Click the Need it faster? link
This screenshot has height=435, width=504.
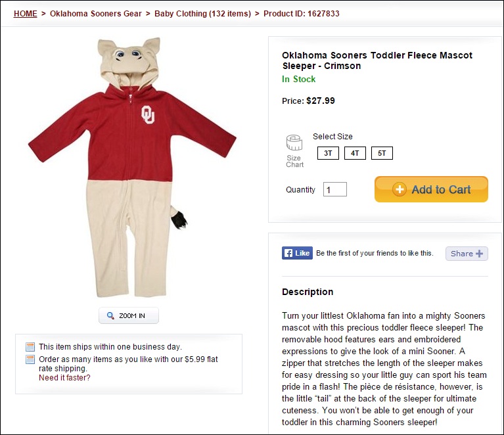coord(64,378)
